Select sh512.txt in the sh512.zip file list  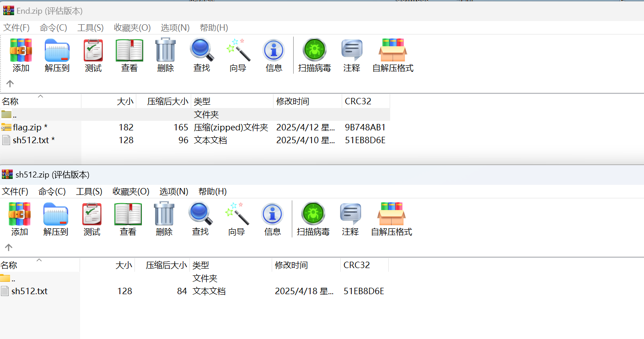tap(29, 291)
